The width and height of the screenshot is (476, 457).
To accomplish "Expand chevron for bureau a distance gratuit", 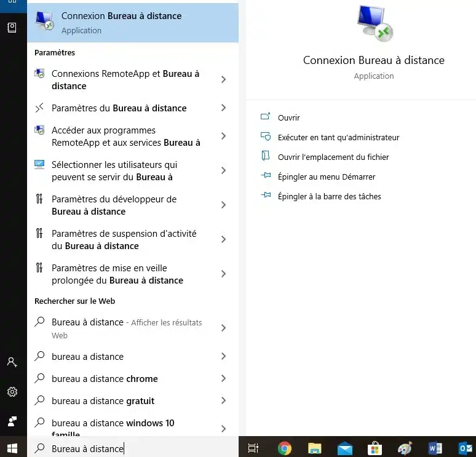I will click(x=224, y=400).
